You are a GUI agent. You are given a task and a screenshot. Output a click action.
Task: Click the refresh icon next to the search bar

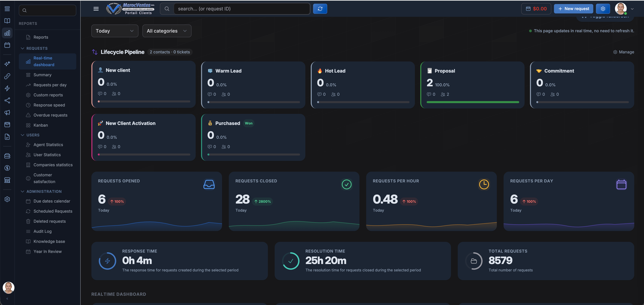pos(320,9)
